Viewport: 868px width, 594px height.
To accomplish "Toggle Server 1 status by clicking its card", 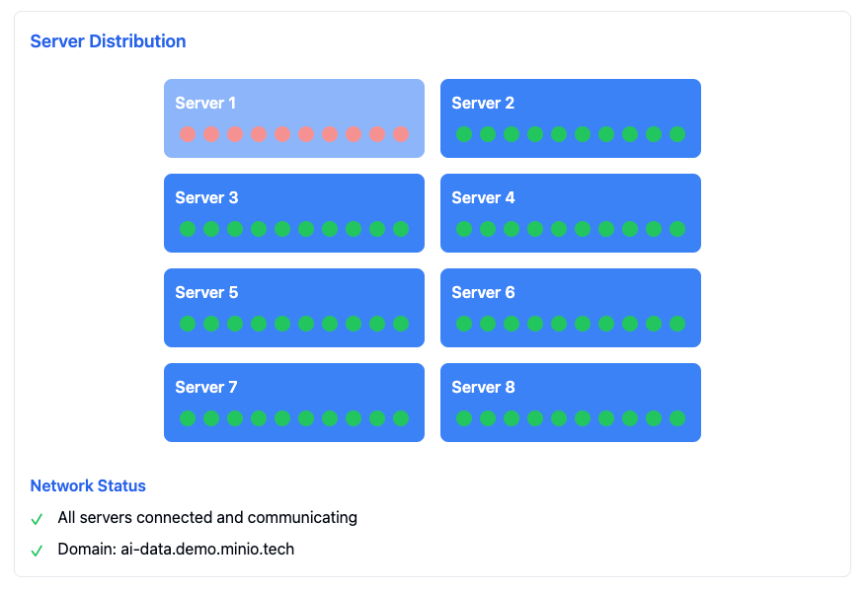I will coord(293,116).
